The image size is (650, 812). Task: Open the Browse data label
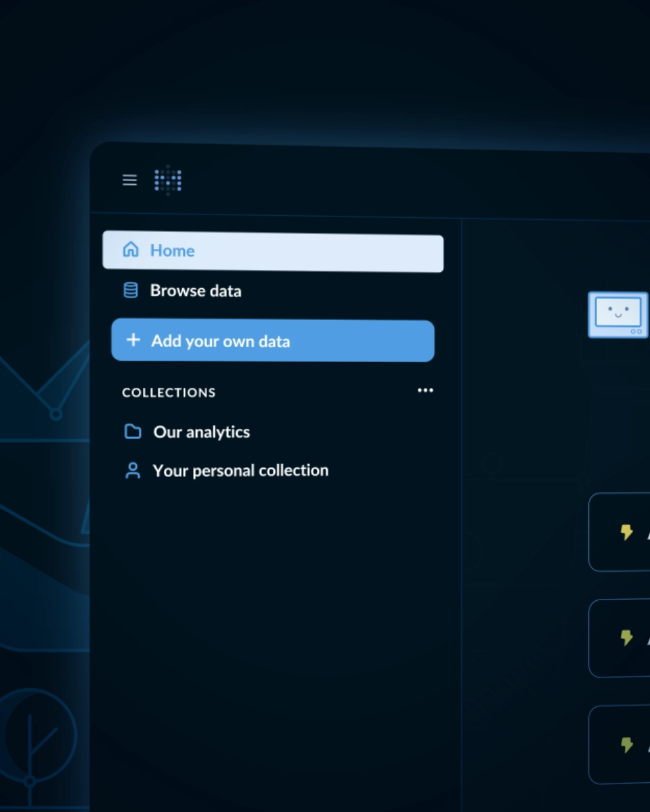pos(196,291)
